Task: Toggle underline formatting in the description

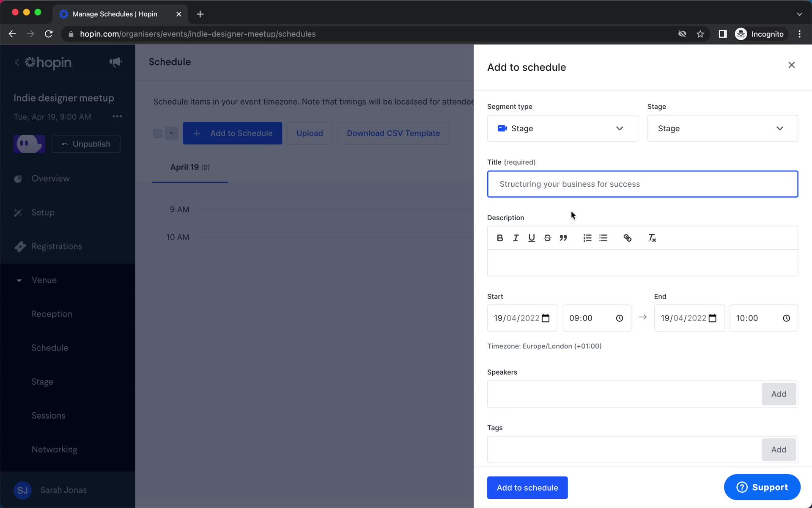Action: (532, 238)
